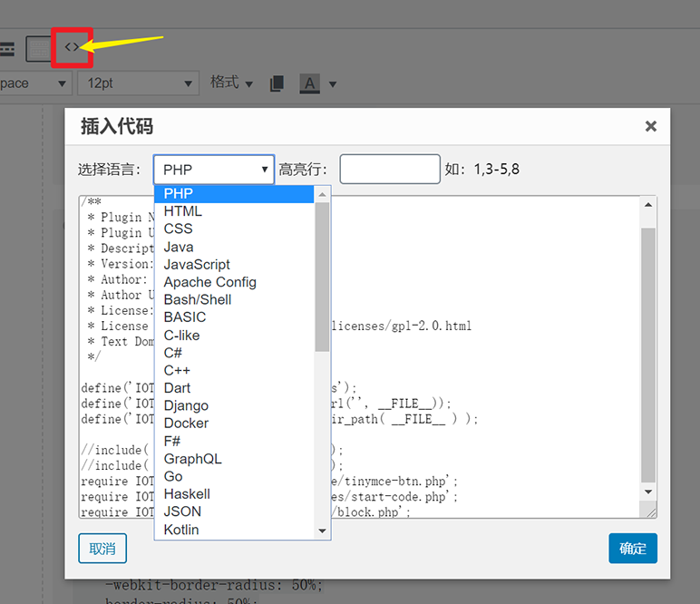Select PHP in the language list
700x604 pixels.
click(x=234, y=194)
